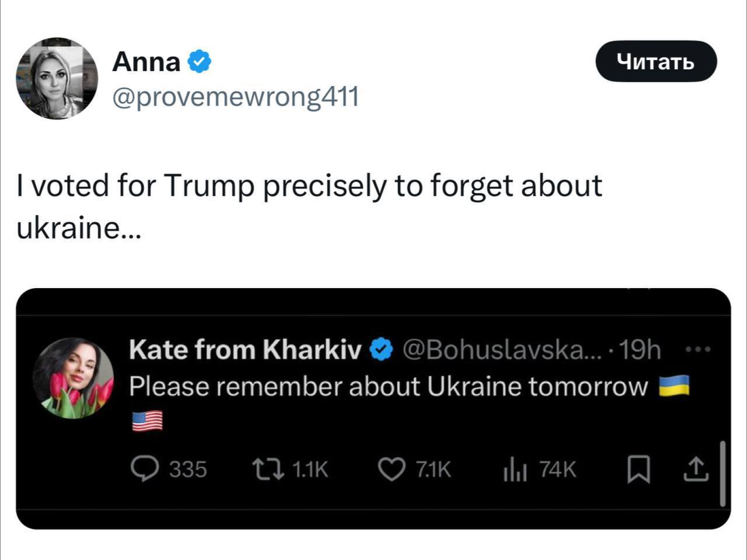Click Anna's blue verified badge
The width and height of the screenshot is (747, 560).
(199, 61)
